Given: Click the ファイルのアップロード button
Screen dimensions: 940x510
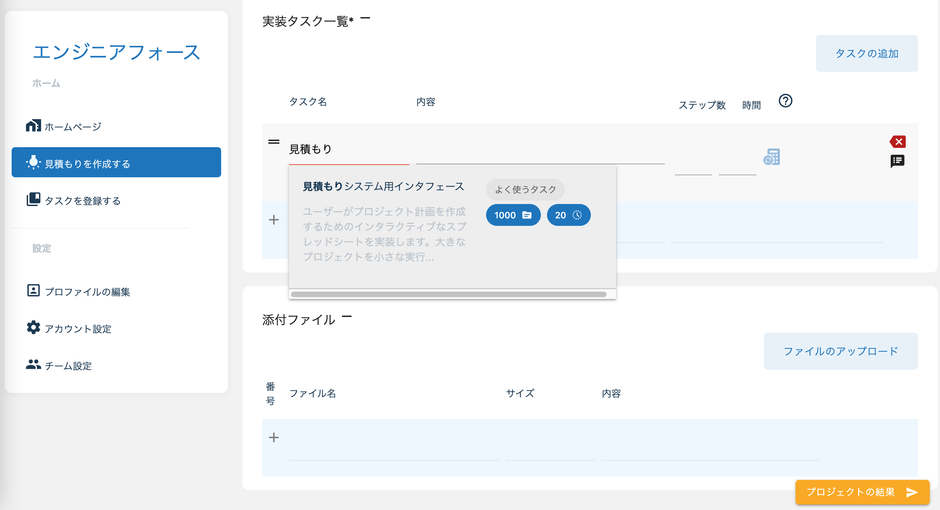Looking at the screenshot, I should click(840, 351).
